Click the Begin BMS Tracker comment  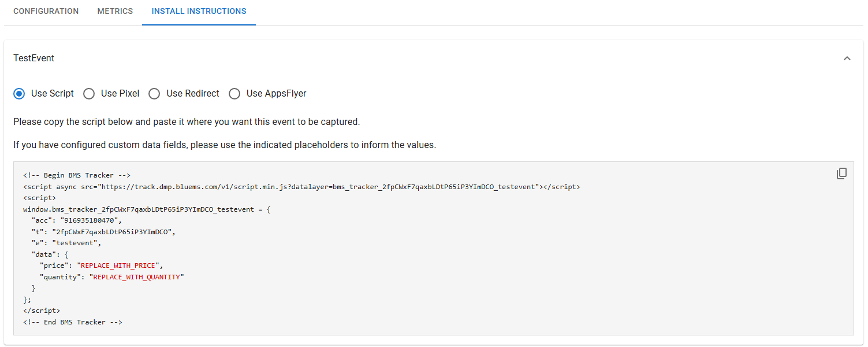click(x=77, y=175)
